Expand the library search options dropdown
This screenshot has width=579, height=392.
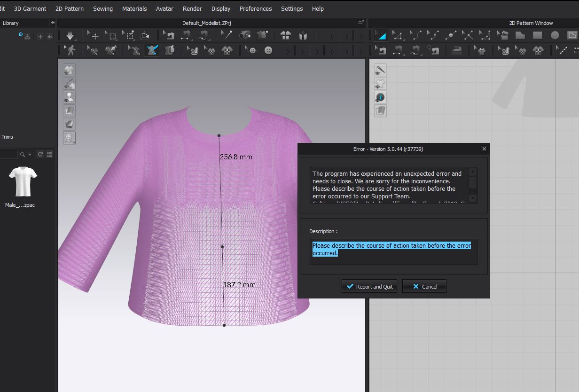(x=30, y=155)
